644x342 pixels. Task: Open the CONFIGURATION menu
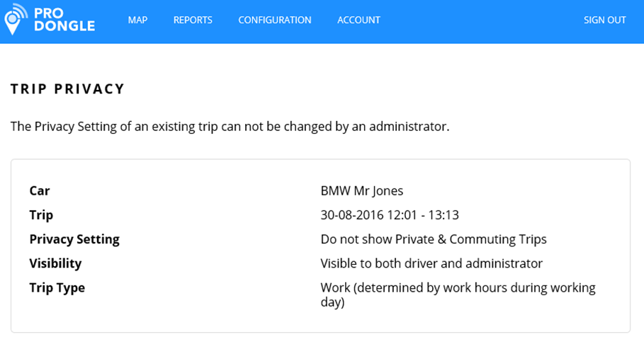tap(274, 20)
